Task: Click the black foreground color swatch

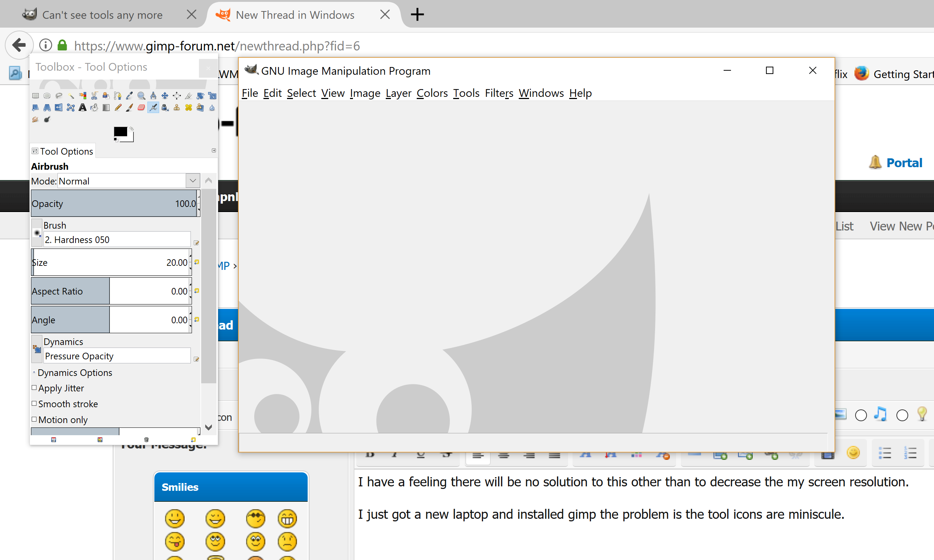Action: 120,132
